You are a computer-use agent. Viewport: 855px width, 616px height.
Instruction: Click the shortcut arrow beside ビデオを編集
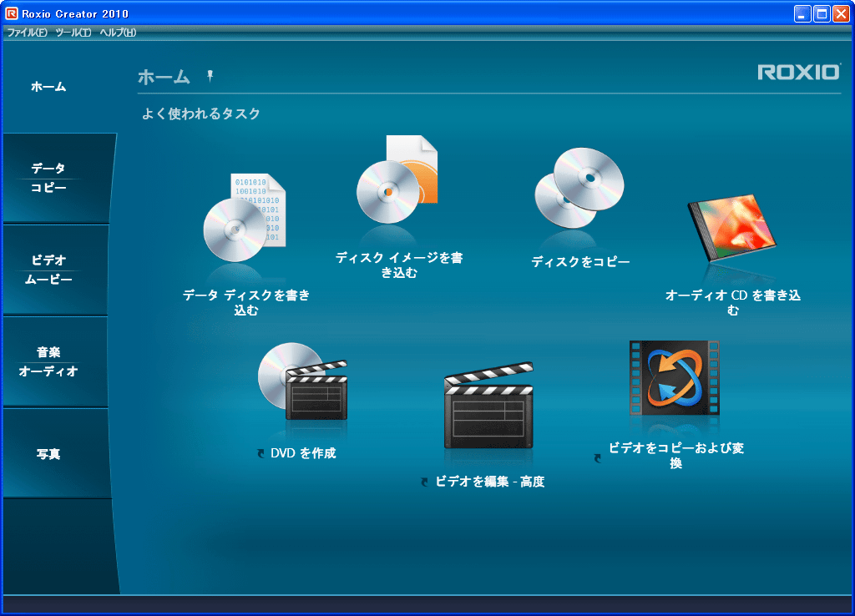(x=425, y=482)
